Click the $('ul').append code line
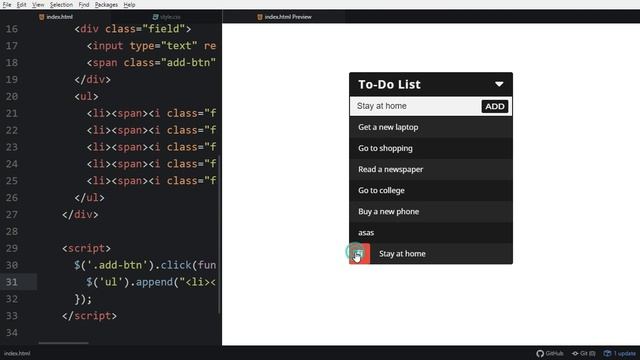The image size is (640, 360). 151,282
